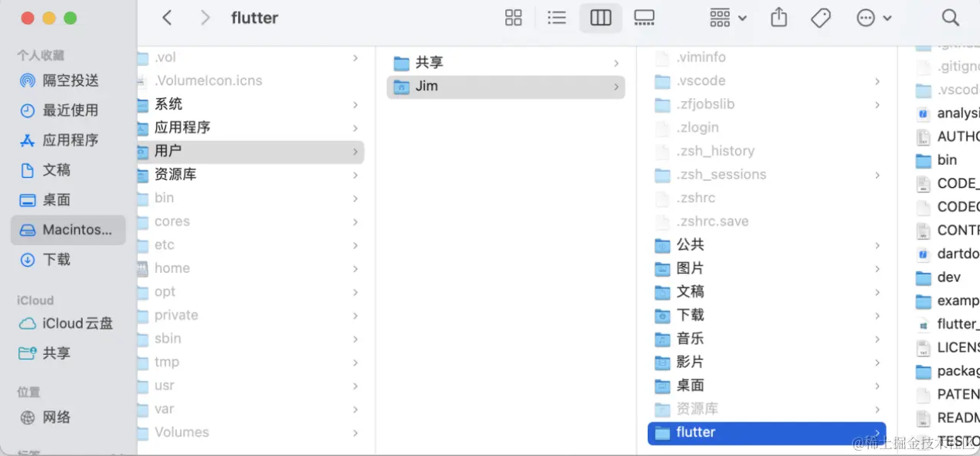Open 下载 in the sidebar
This screenshot has height=456, width=980.
click(x=67, y=260)
